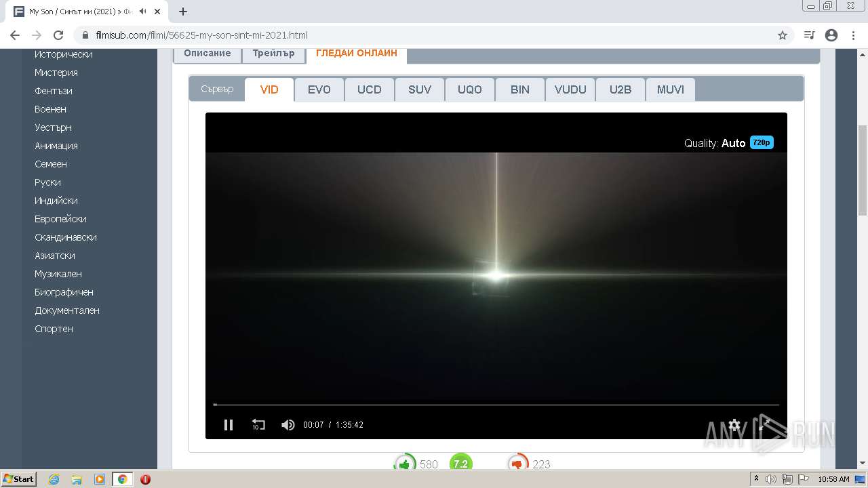
Task: Switch to the BIN server tab
Action: pos(520,89)
